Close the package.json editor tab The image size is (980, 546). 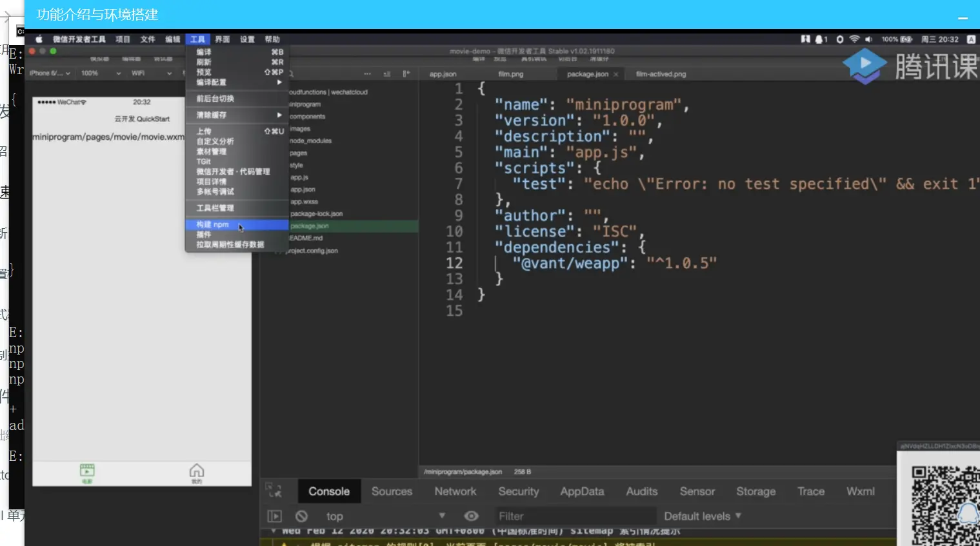coord(616,74)
